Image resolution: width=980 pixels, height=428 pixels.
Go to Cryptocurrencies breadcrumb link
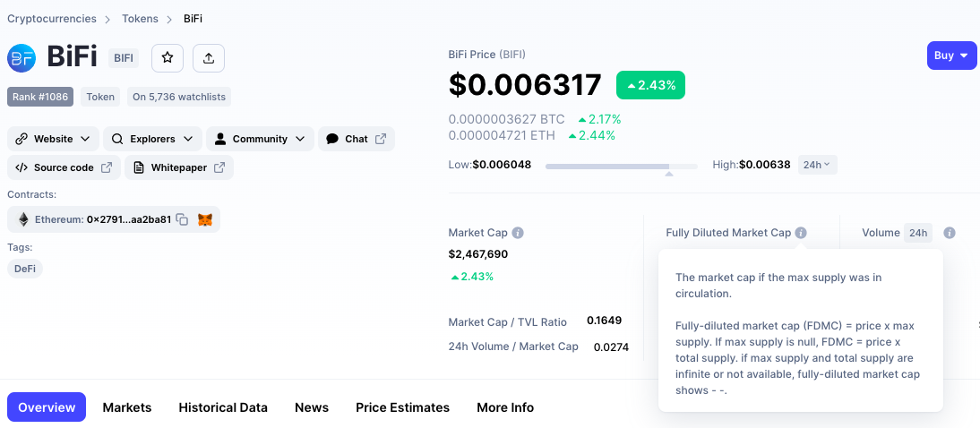51,19
